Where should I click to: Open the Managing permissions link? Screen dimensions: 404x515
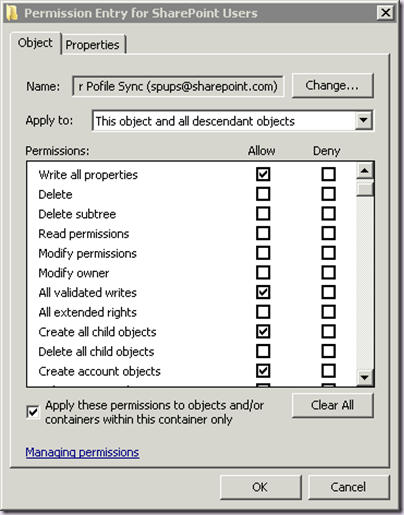[x=82, y=452]
